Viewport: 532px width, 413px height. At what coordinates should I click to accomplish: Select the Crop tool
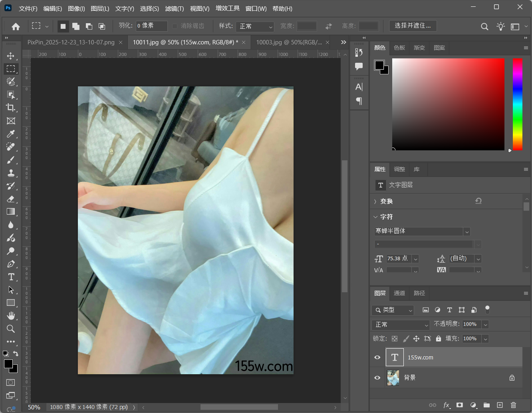click(x=11, y=108)
